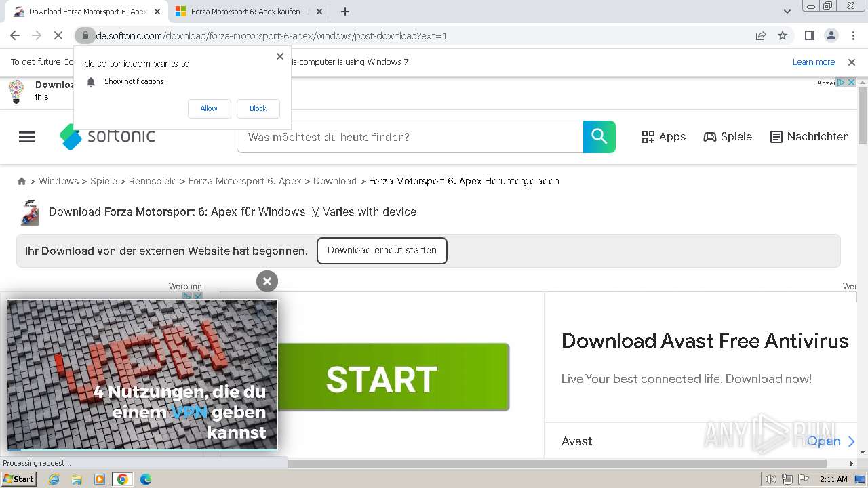Go back to the previous page
868x488 pixels.
coord(15,36)
